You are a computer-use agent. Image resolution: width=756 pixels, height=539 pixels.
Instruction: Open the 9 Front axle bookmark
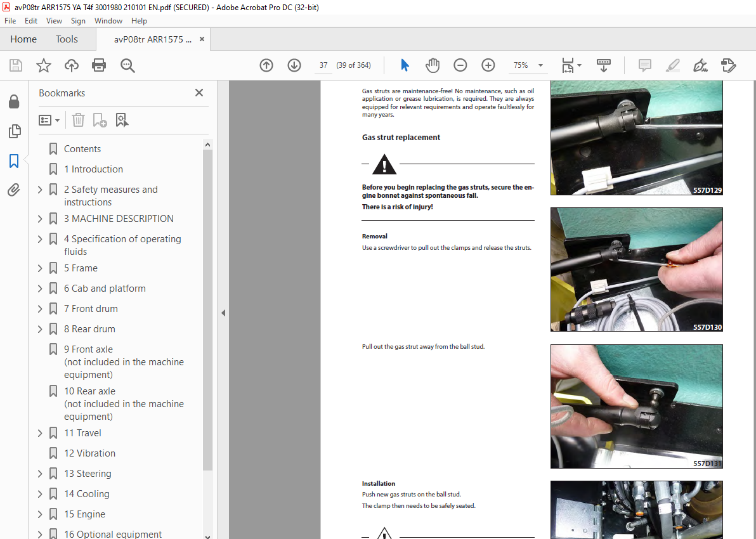[124, 361]
